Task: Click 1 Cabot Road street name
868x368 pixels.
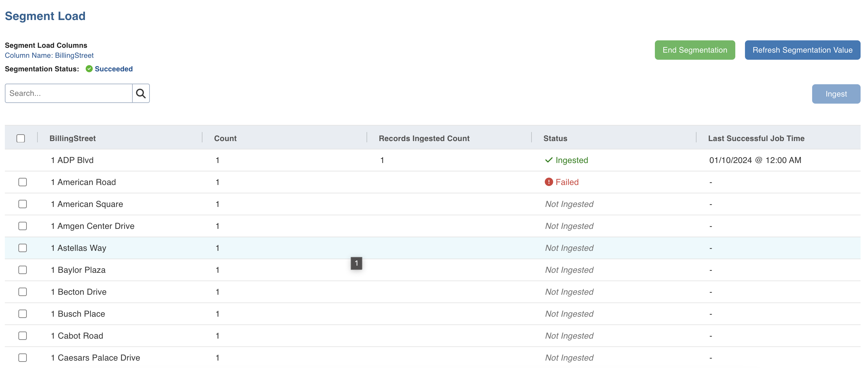Action: point(77,335)
